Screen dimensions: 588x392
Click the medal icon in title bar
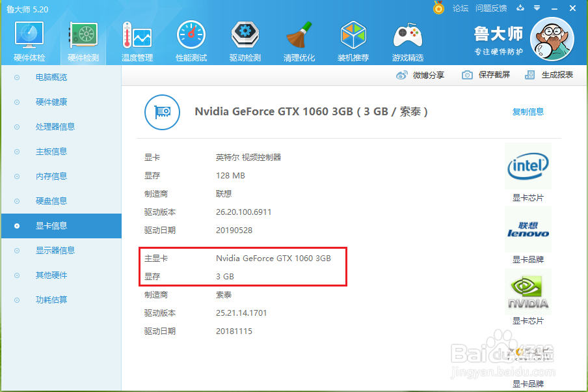tap(438, 8)
